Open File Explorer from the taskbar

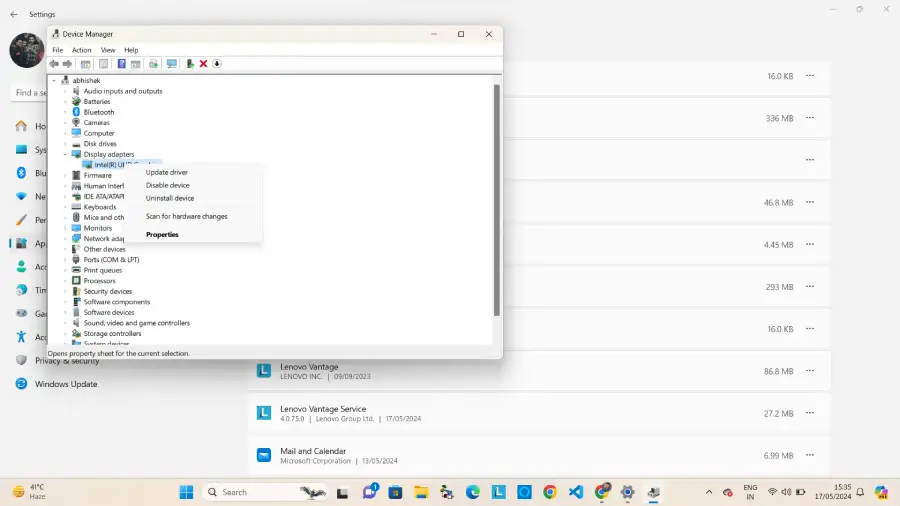421,492
